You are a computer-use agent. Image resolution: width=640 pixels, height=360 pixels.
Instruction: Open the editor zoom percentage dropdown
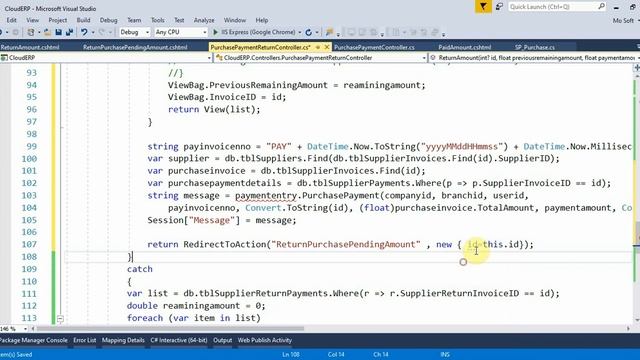click(25, 329)
